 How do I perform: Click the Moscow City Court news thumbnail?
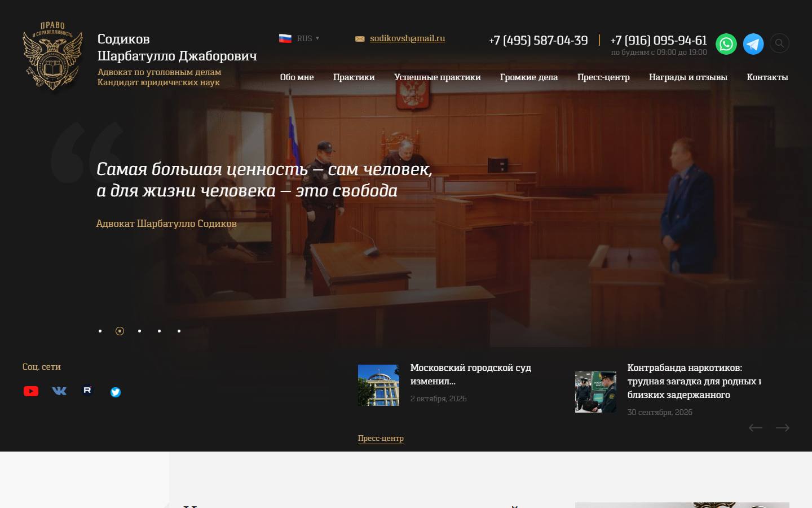(x=378, y=385)
